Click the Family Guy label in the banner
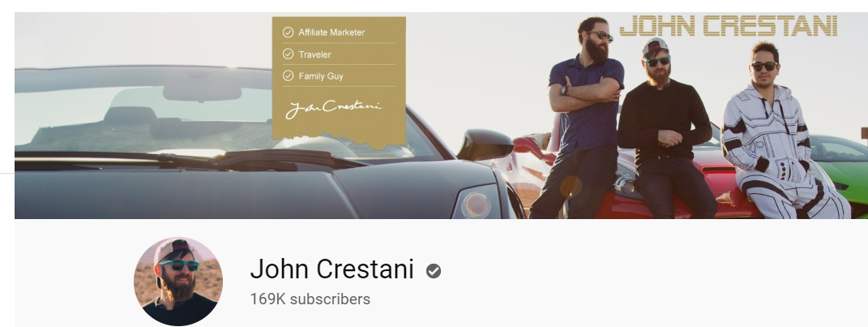Viewport: 868px width, 327px height. click(x=321, y=76)
